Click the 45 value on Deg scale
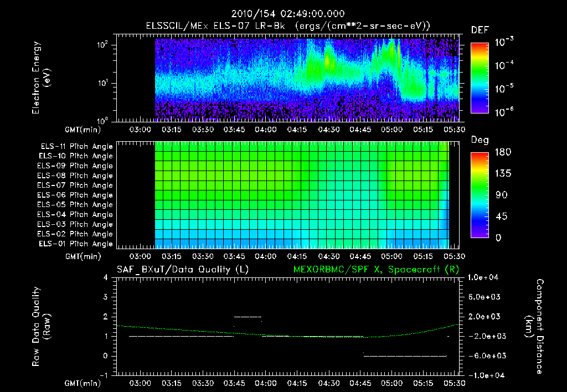Image resolution: width=567 pixels, height=392 pixels. point(502,216)
